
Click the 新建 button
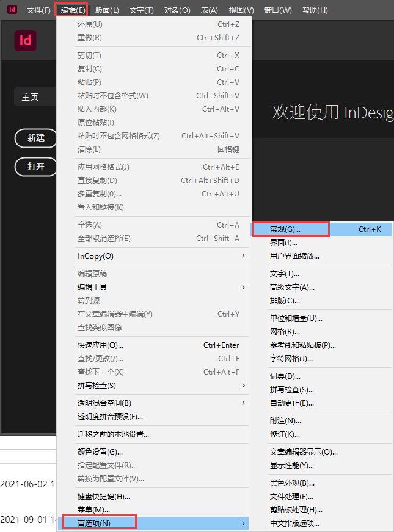36,138
